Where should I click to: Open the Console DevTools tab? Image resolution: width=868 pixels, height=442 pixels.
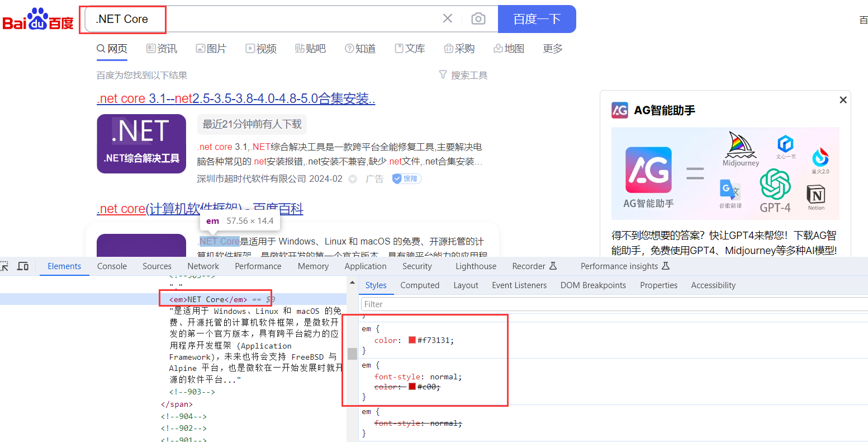(x=112, y=266)
